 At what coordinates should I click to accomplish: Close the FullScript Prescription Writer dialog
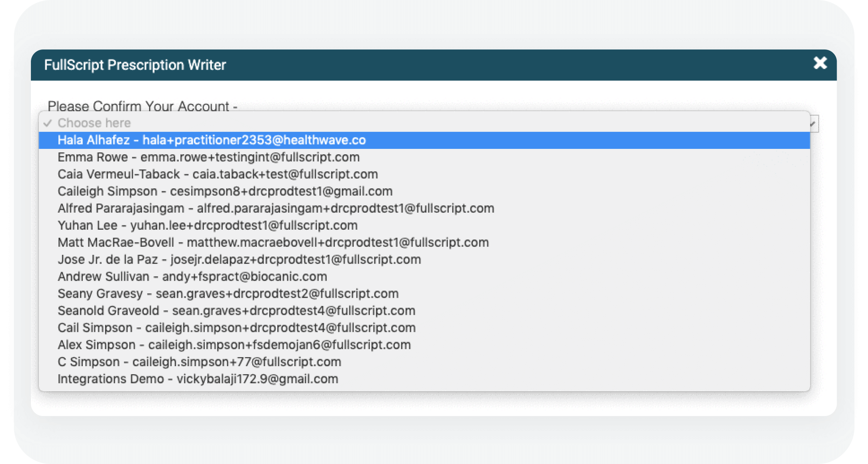(820, 63)
